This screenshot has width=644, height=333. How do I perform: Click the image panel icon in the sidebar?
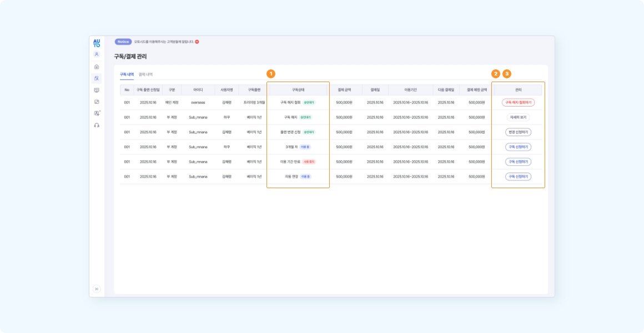coord(97,102)
